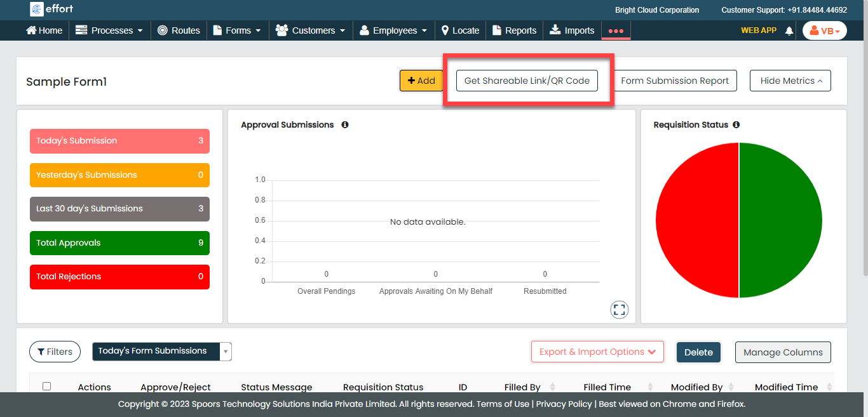Click the effort logo icon
Screen dimensions: 868x417
point(37,10)
